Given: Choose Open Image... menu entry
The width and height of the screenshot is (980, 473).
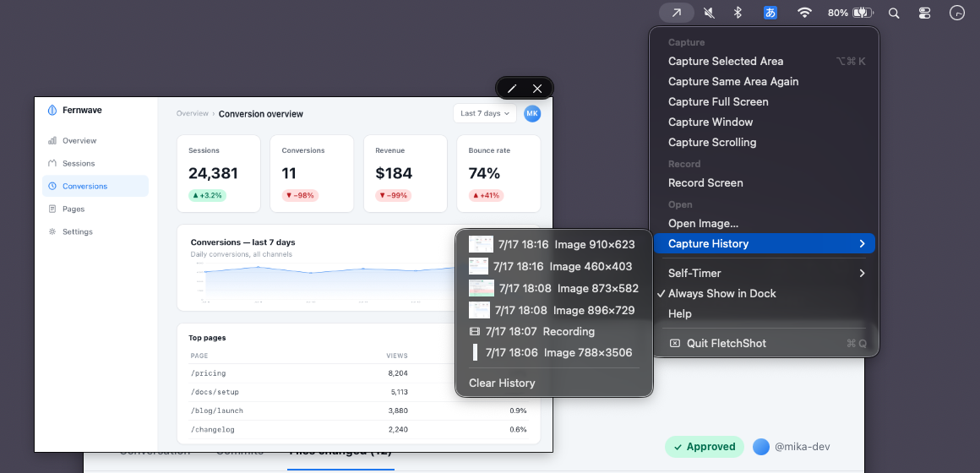Looking at the screenshot, I should pyautogui.click(x=765, y=223).
